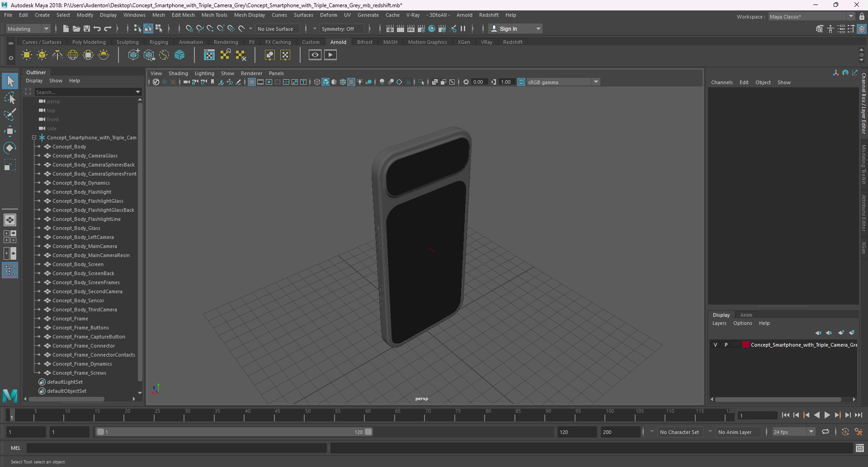Image resolution: width=868 pixels, height=467 pixels.
Task: Activate the Paint selection tool
Action: [10, 114]
